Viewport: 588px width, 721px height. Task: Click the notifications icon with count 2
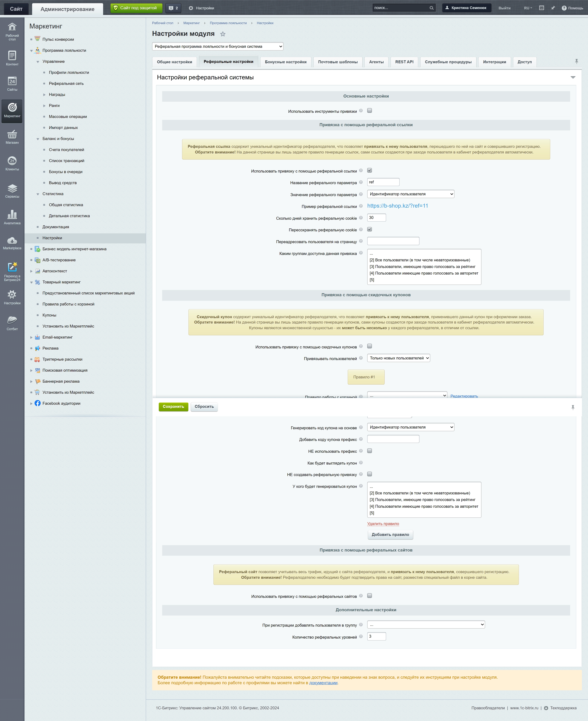coord(173,8)
